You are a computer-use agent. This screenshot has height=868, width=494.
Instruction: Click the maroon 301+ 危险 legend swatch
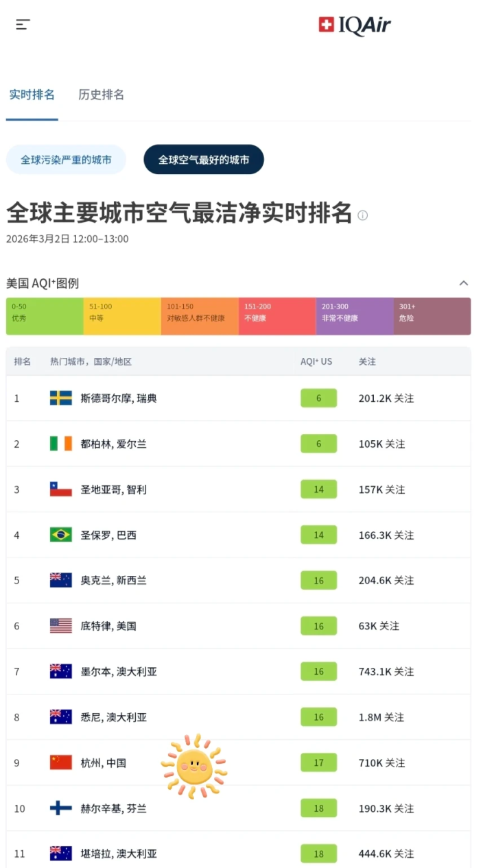(432, 316)
